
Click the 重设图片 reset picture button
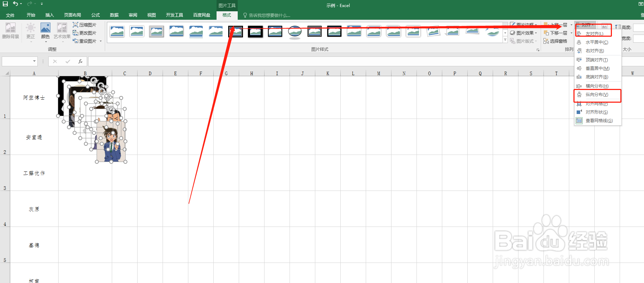pyautogui.click(x=85, y=41)
